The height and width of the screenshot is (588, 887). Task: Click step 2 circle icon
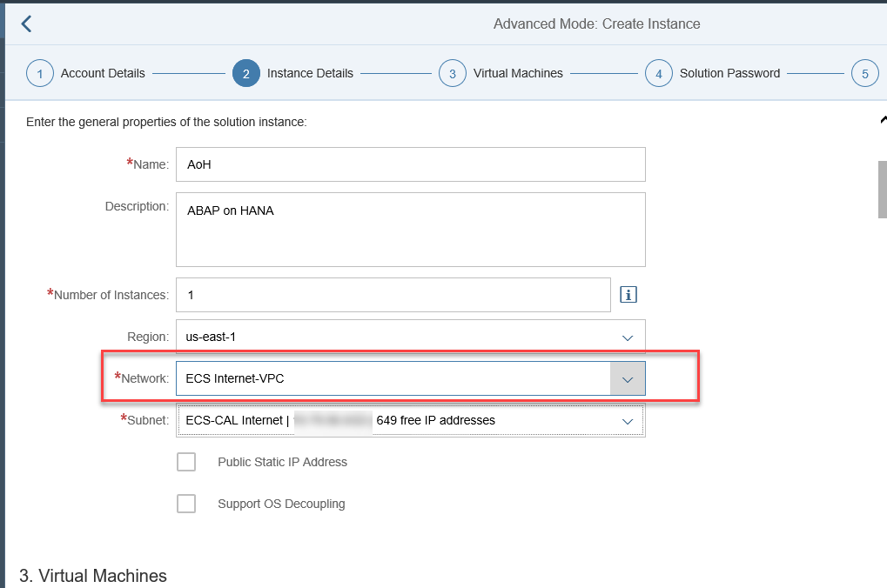pos(246,74)
